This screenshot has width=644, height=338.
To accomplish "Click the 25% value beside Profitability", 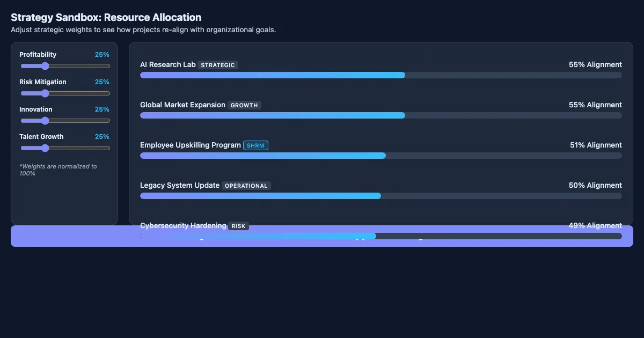I will click(x=102, y=55).
